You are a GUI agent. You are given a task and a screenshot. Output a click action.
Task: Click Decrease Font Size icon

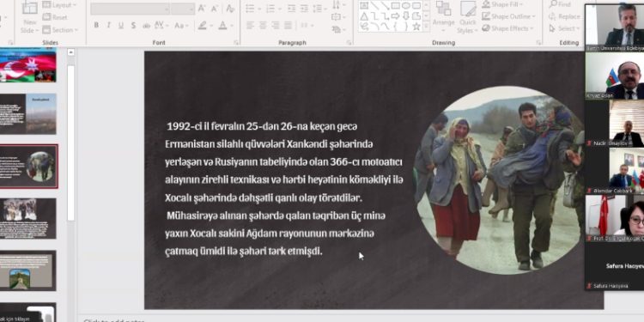pos(215,9)
